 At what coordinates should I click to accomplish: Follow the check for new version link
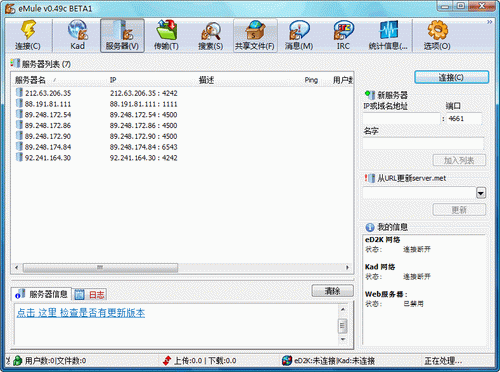[81, 313]
